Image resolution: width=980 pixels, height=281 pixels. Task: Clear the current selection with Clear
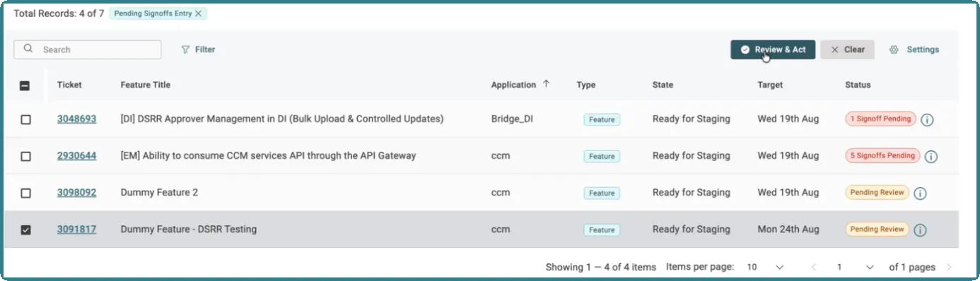(x=847, y=49)
